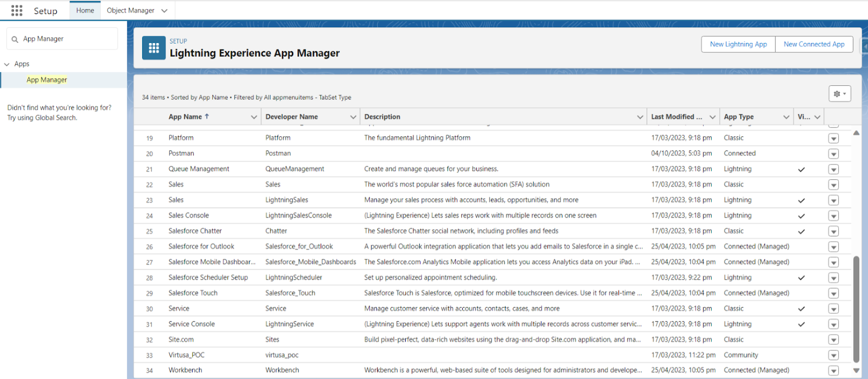Open Developer Name column menu chevron
868x379 pixels.
coord(353,117)
